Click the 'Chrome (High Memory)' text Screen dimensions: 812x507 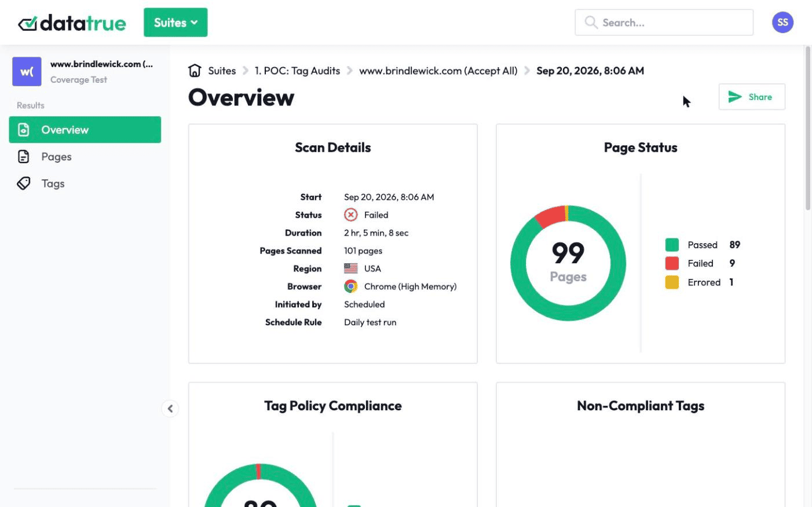click(410, 286)
